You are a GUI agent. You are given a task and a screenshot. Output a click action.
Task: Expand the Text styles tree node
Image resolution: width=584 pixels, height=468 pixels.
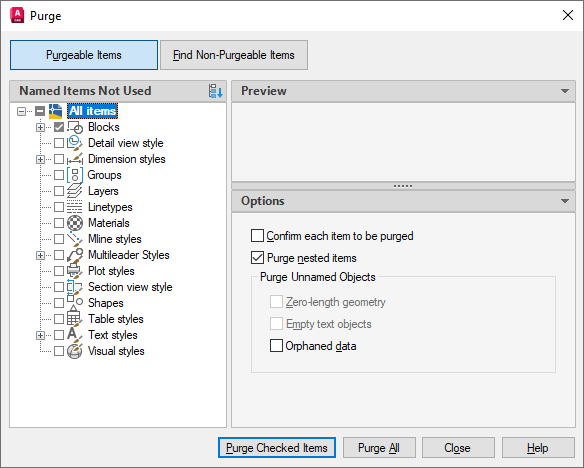(40, 335)
